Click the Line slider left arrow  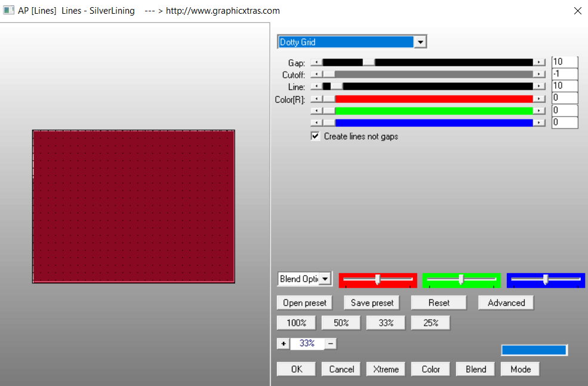pyautogui.click(x=316, y=87)
